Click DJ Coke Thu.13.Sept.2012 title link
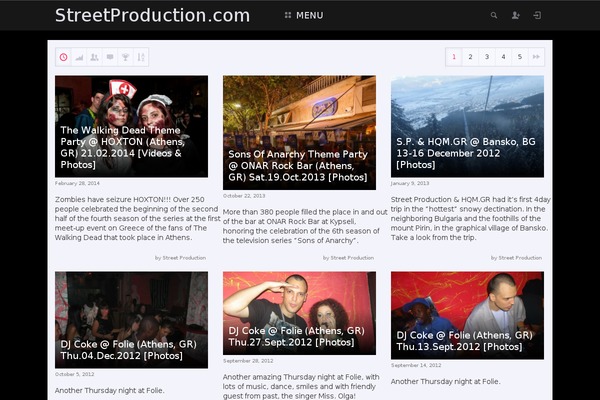This screenshot has height=400, width=600. tap(465, 341)
